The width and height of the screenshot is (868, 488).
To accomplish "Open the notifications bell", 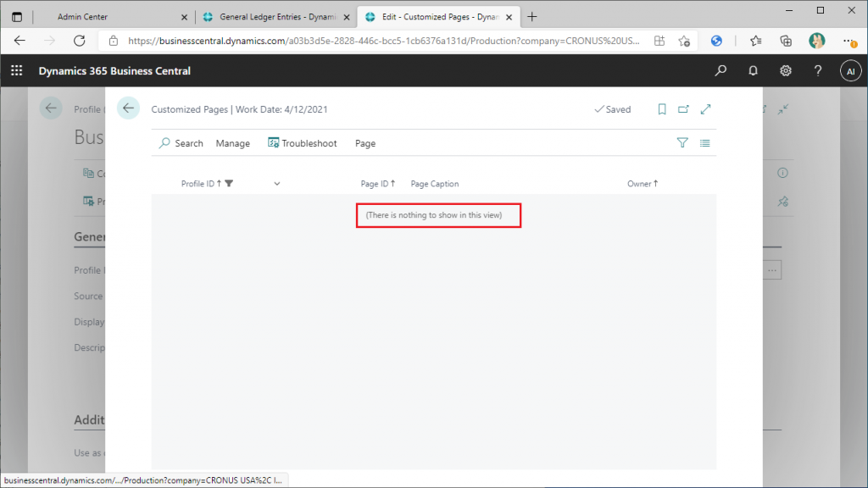I will [x=753, y=71].
